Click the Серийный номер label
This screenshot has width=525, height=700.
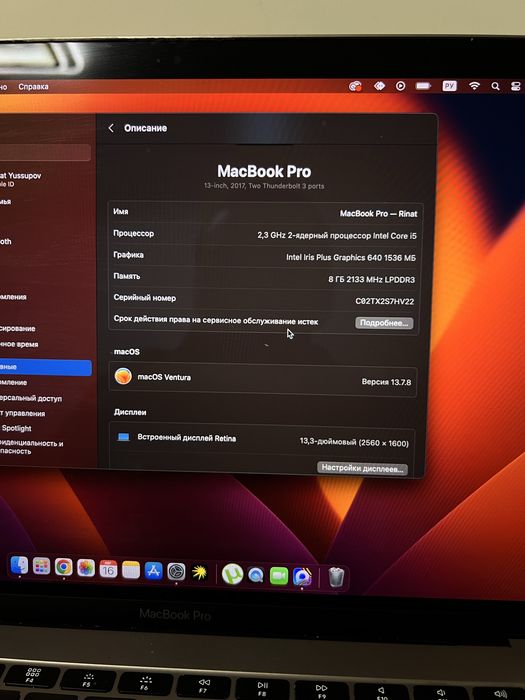[145, 298]
